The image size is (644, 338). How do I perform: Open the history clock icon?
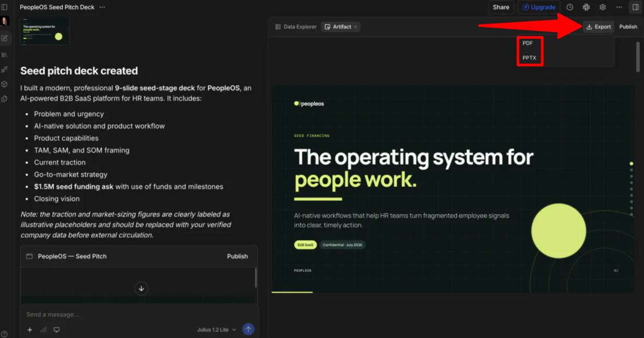570,7
